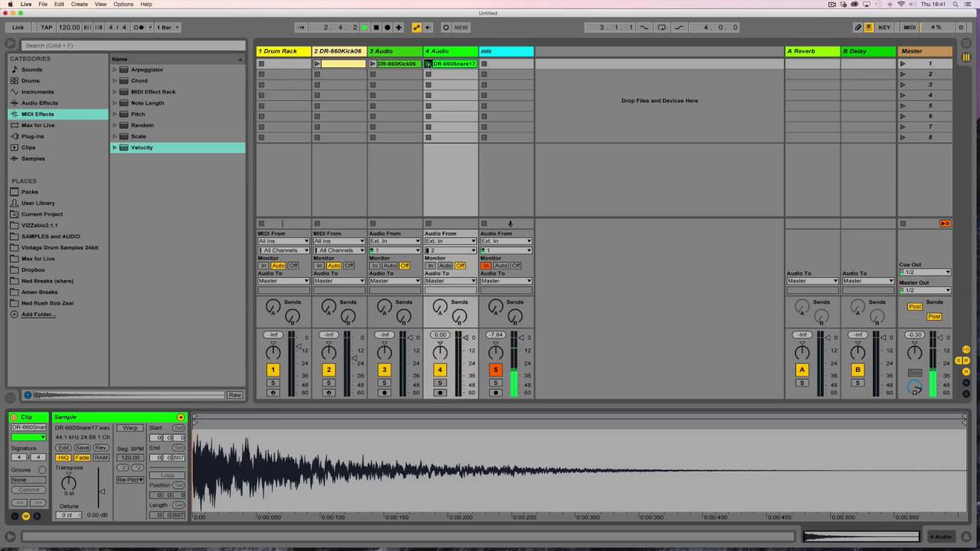Switch to the Session View selector
Viewport: 980px width, 551px height.
point(966,57)
